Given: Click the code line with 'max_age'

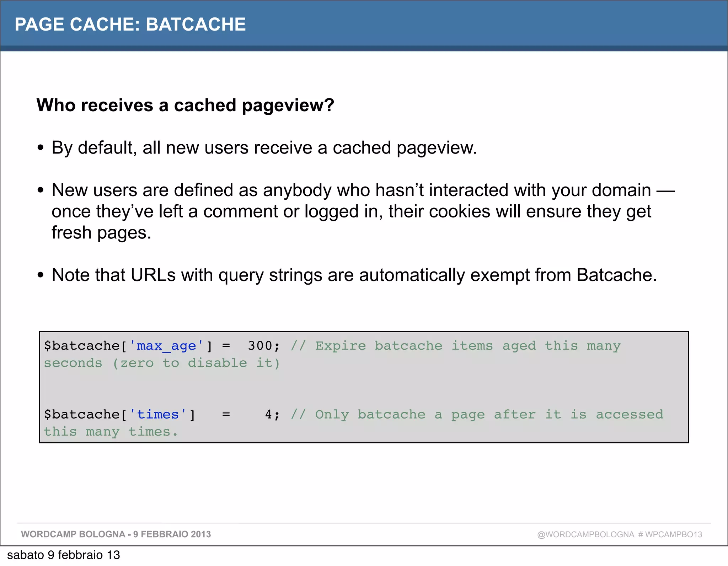Looking at the screenshot, I should [332, 346].
